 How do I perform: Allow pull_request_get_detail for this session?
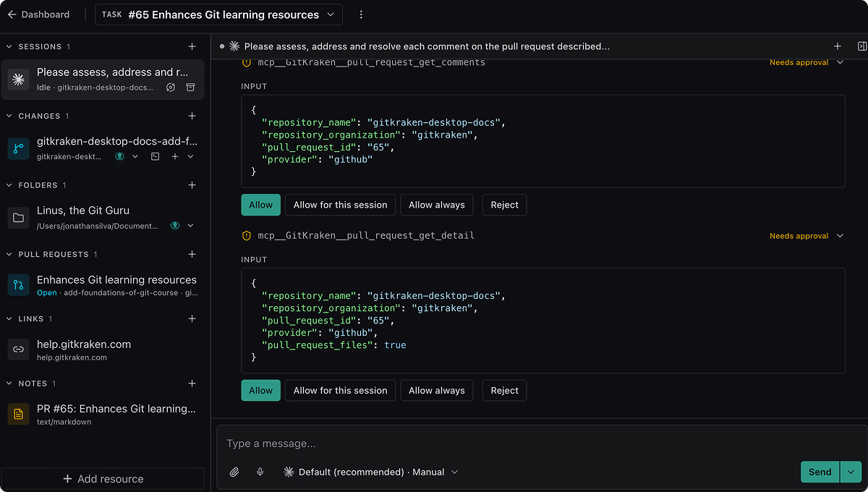(341, 391)
